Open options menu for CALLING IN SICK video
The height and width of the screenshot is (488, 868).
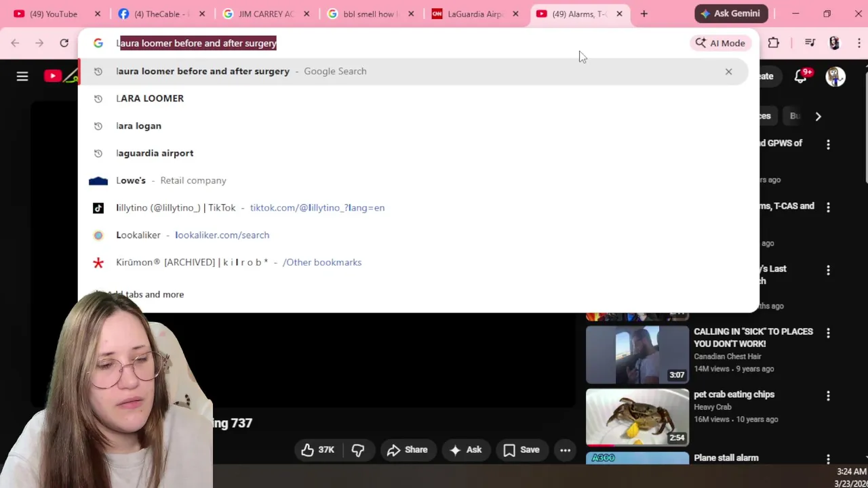(x=828, y=333)
